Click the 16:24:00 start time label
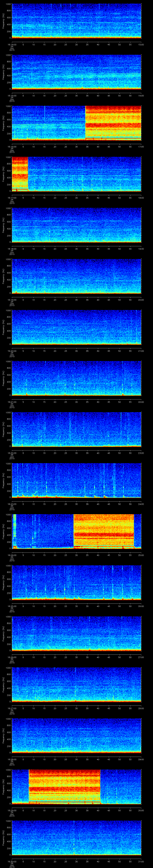Image resolution: width=153 pixels, height=868 pixels. tap(12, 555)
